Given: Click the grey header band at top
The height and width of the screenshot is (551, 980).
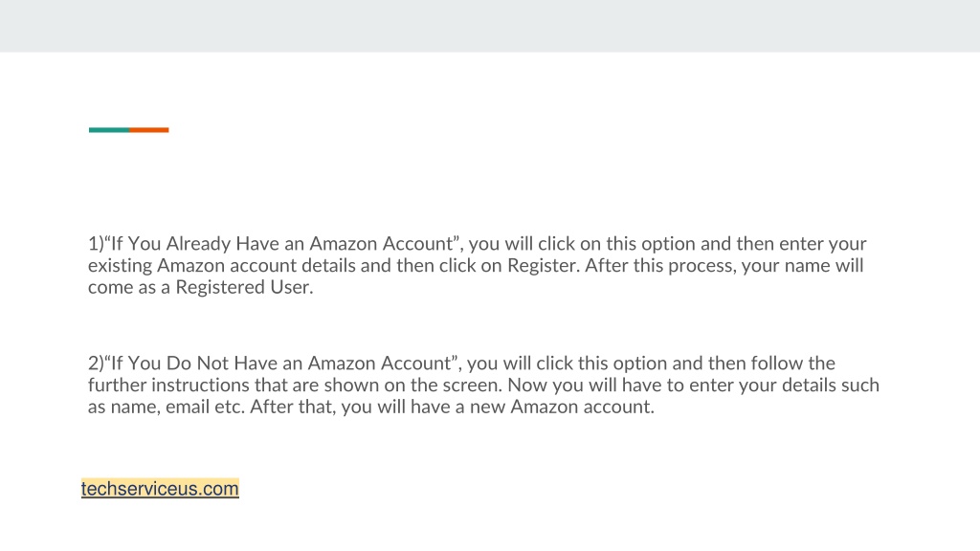Looking at the screenshot, I should tap(490, 26).
